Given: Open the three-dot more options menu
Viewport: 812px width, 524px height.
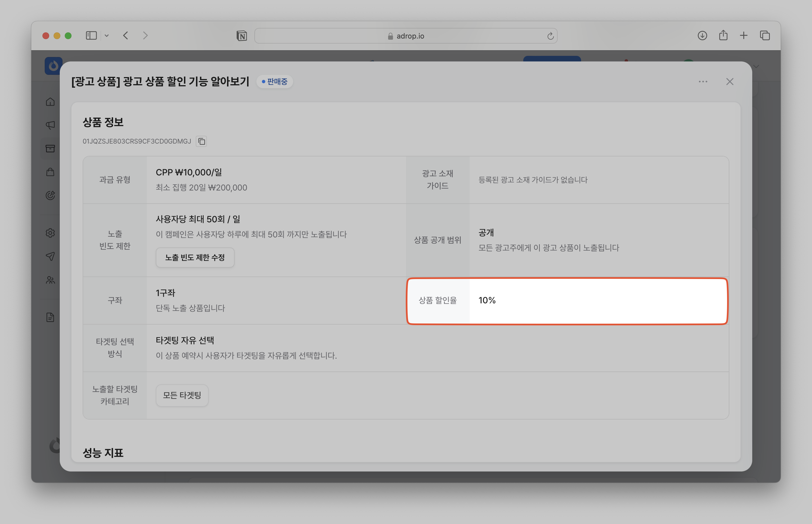Looking at the screenshot, I should tap(703, 82).
